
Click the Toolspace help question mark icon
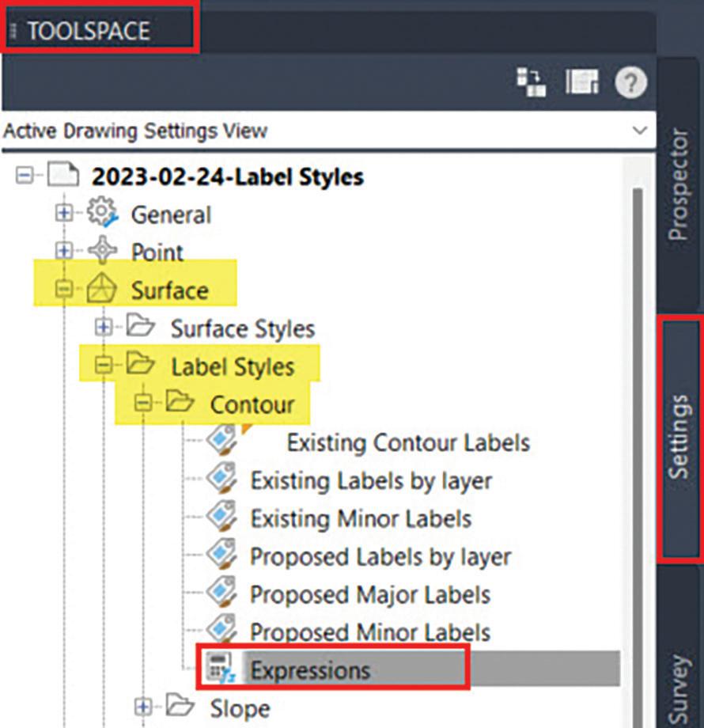(630, 82)
